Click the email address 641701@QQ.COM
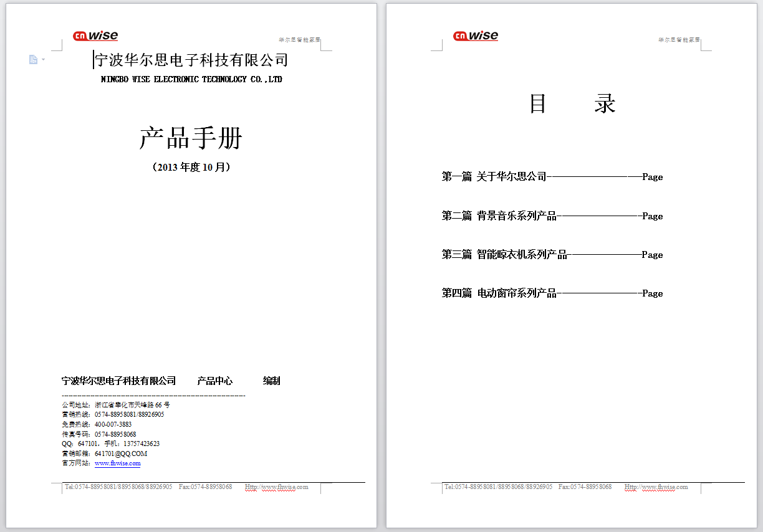 point(121,454)
